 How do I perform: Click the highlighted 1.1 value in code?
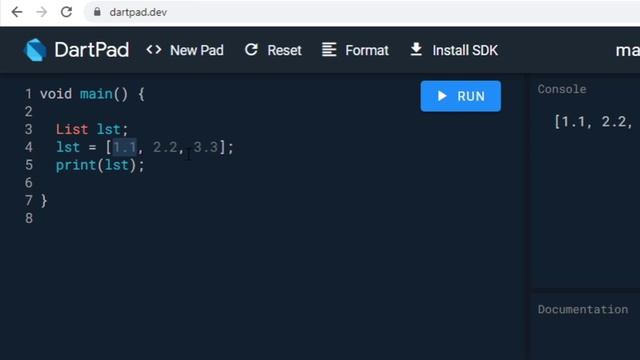click(x=124, y=147)
